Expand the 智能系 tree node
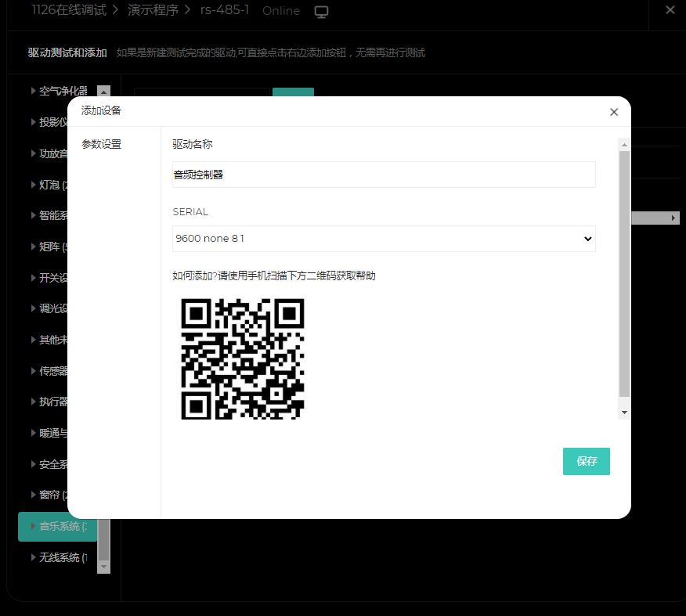This screenshot has width=686, height=616. [x=33, y=215]
